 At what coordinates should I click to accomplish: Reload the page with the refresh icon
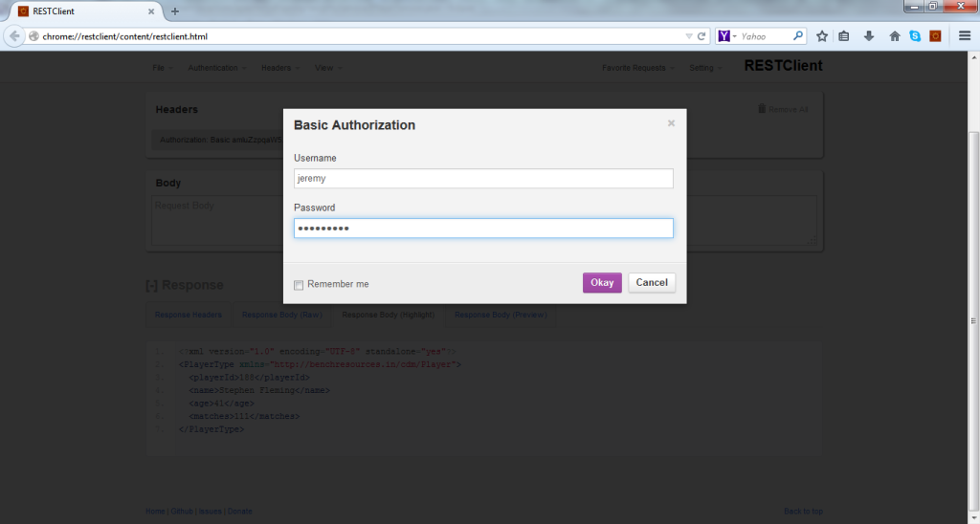[x=702, y=36]
